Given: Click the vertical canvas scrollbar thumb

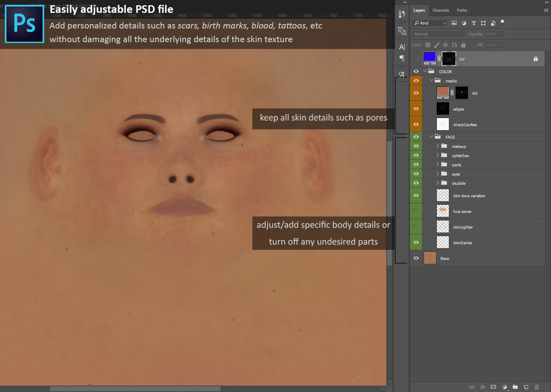Looking at the screenshot, I should 389,203.
